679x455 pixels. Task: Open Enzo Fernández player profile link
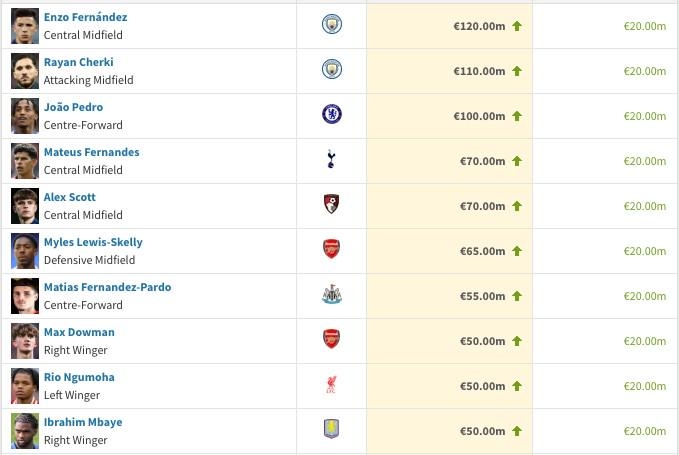coord(85,17)
